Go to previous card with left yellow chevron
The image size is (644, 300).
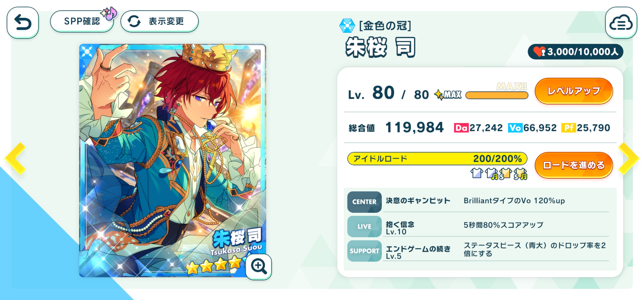(15, 158)
